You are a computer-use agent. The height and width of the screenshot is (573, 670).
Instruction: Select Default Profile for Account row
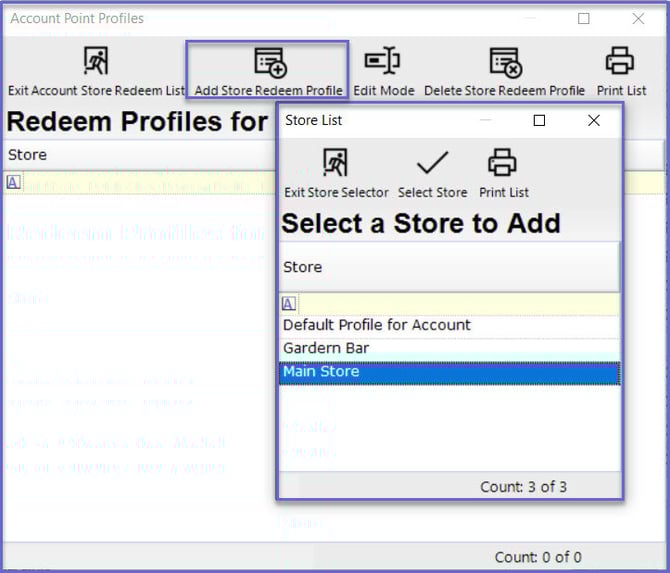pos(376,325)
